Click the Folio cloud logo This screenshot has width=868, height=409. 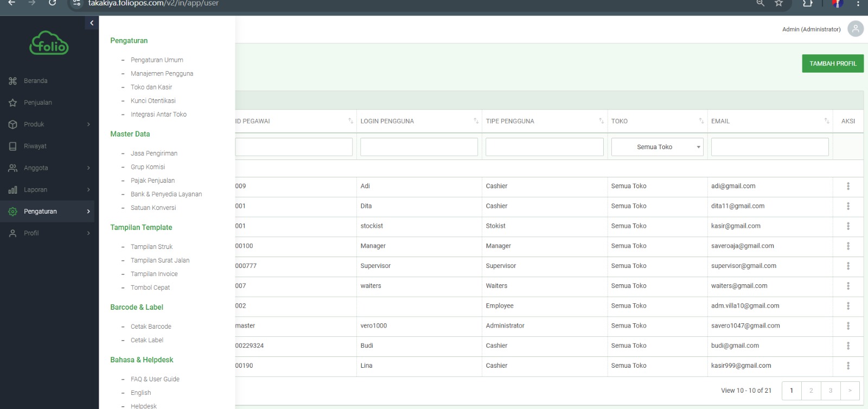pyautogui.click(x=49, y=43)
